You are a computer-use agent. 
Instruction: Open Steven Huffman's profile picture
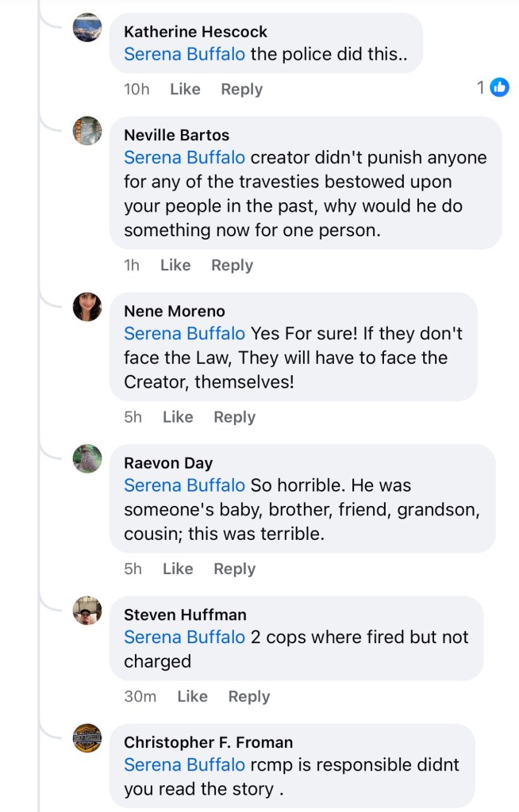point(87,611)
